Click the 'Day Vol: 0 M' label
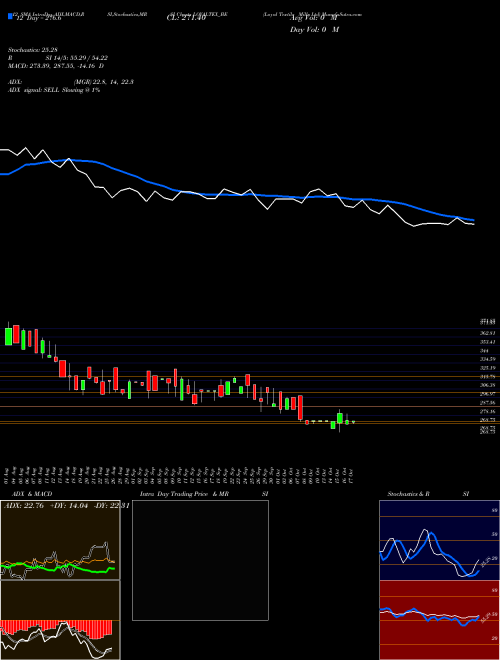The width and height of the screenshot is (500, 660). coord(314,30)
